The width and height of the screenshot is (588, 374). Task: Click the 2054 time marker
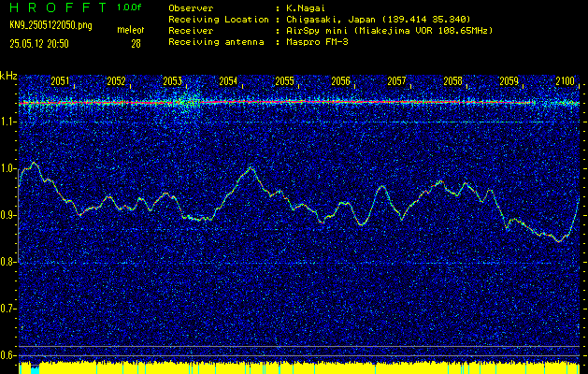228,81
